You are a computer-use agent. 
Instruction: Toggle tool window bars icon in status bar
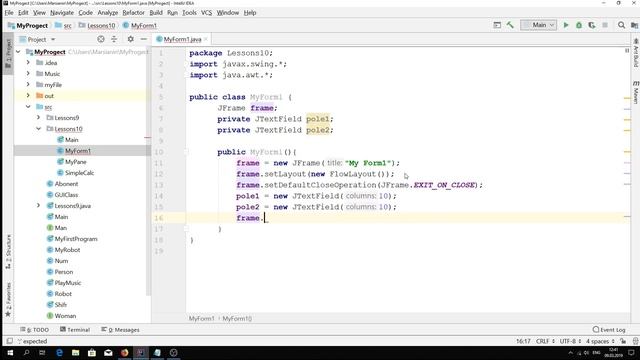point(9,341)
